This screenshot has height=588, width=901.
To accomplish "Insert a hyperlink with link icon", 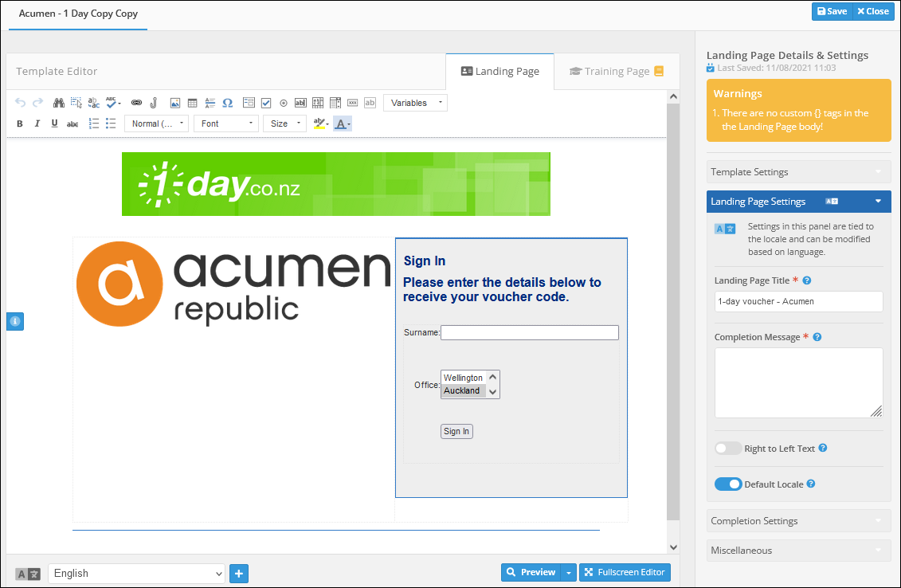I will coord(136,103).
